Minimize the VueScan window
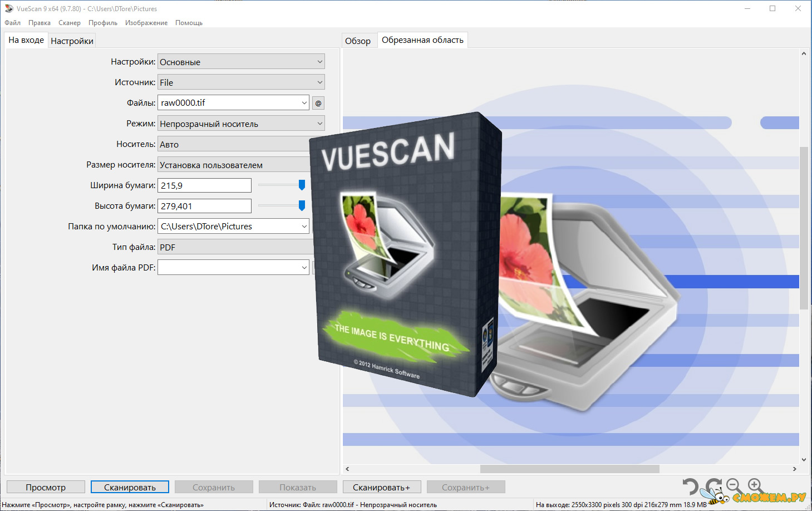 point(747,8)
